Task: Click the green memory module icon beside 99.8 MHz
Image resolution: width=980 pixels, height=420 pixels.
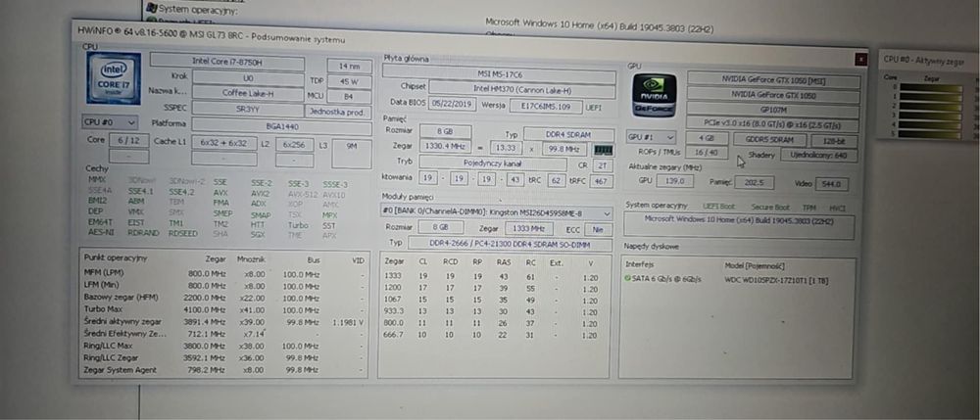Action: pyautogui.click(x=603, y=150)
